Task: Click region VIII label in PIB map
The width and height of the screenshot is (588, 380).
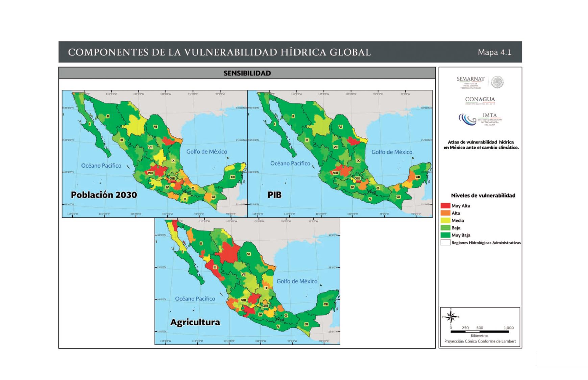Action: point(336,173)
